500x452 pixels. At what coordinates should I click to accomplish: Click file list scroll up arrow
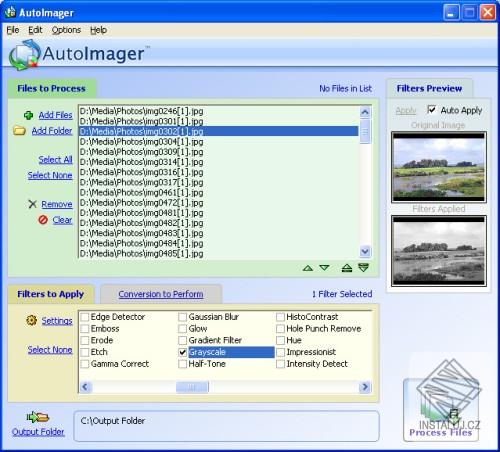[365, 112]
